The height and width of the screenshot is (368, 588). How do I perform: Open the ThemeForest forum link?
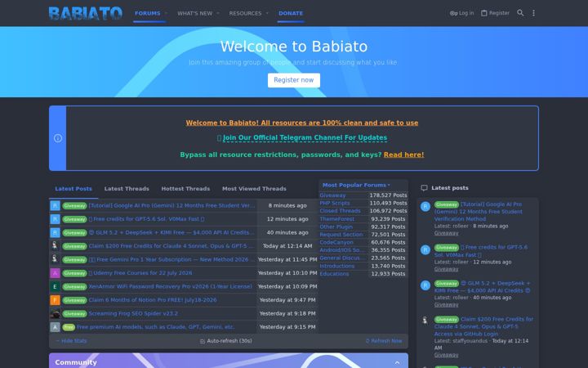coord(336,219)
